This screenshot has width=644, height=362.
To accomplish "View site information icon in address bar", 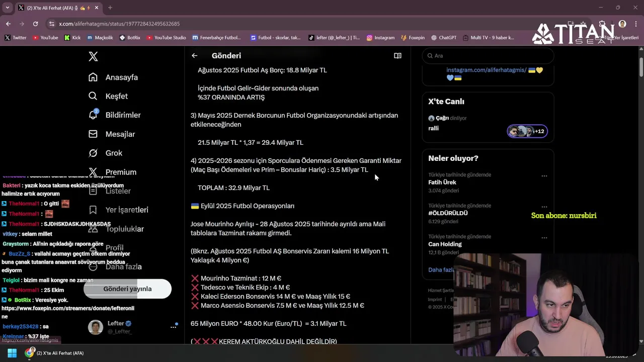I will tap(51, 24).
